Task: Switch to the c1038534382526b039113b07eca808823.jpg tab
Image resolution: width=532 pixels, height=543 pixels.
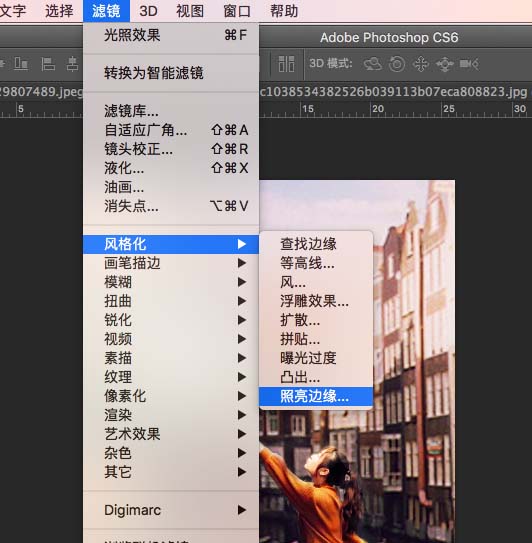Action: tap(393, 92)
